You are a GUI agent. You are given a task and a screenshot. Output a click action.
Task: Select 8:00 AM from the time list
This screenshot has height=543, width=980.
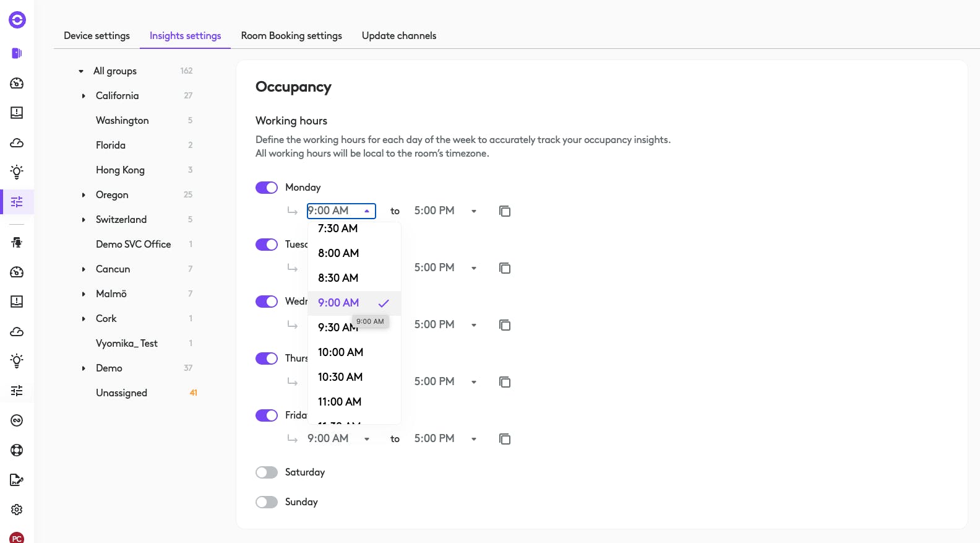click(x=338, y=253)
